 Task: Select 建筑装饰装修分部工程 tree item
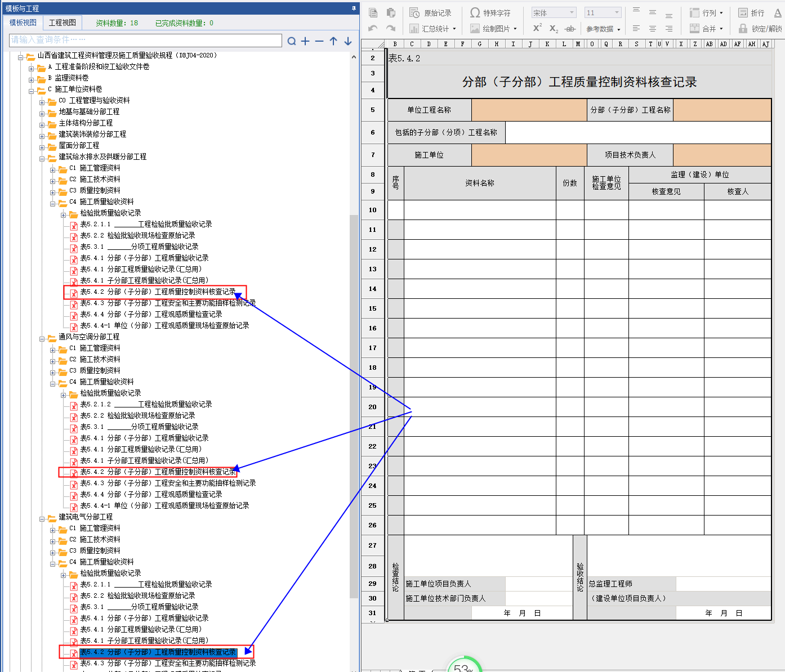(x=92, y=134)
